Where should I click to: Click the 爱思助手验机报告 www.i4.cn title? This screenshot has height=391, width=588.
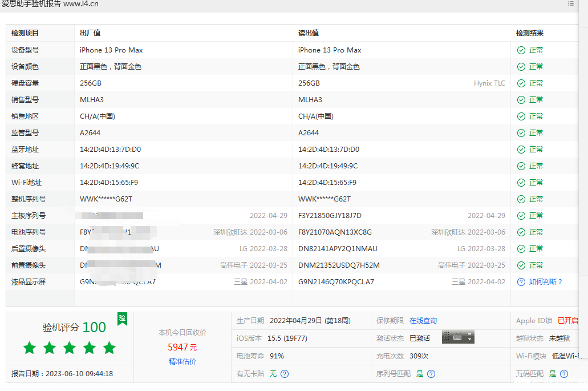click(50, 4)
